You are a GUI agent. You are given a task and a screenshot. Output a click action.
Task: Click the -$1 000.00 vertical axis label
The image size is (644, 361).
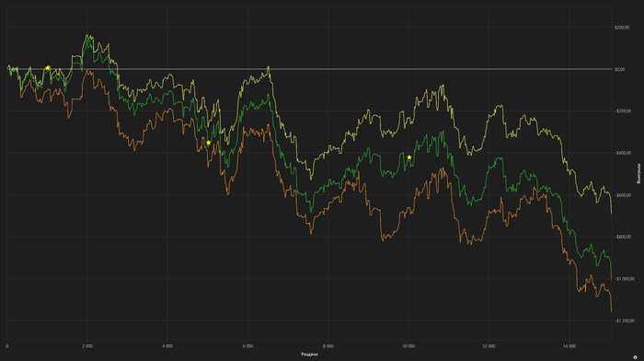[x=625, y=279]
